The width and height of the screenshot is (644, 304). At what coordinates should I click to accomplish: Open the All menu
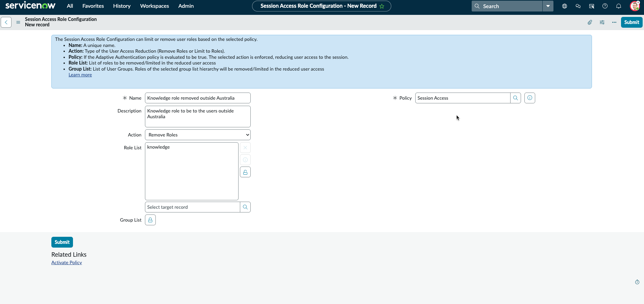tap(70, 6)
